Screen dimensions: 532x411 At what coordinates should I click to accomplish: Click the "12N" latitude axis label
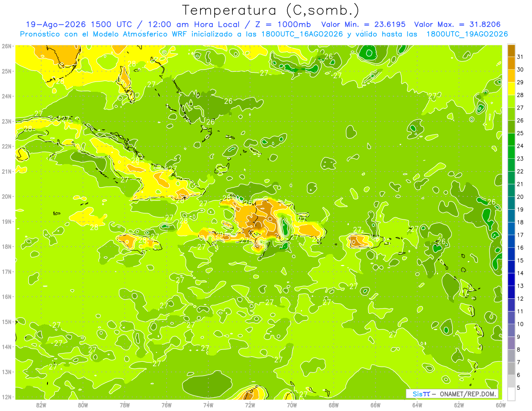click(7, 397)
